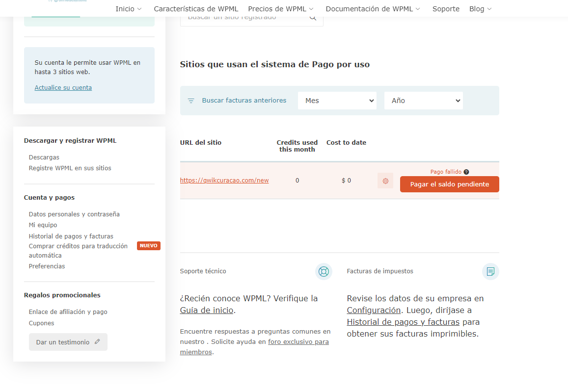568x392 pixels.
Task: Open Datos personales y contraseña
Action: (x=74, y=214)
